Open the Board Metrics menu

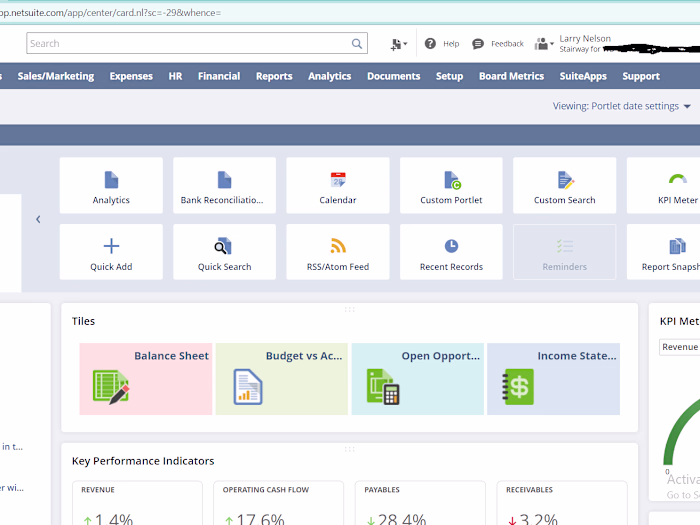tap(512, 76)
